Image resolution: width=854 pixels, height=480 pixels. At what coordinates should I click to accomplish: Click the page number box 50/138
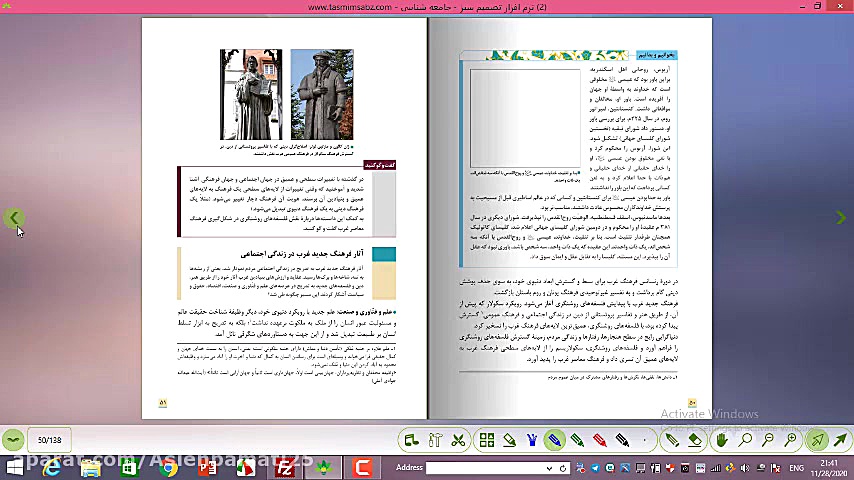click(x=49, y=440)
